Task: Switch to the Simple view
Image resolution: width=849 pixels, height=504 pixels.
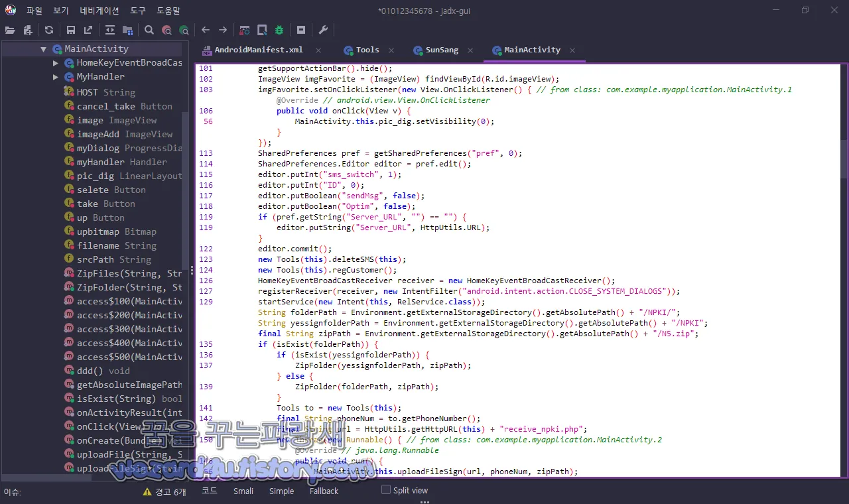Action: (x=281, y=491)
